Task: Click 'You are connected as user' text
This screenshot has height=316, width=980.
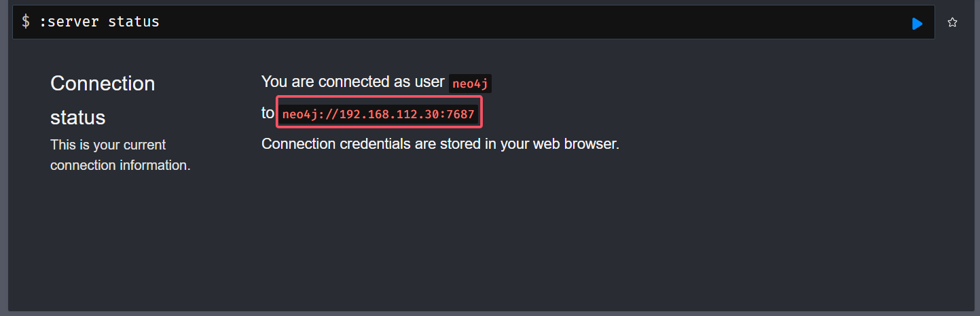Action: pos(353,82)
